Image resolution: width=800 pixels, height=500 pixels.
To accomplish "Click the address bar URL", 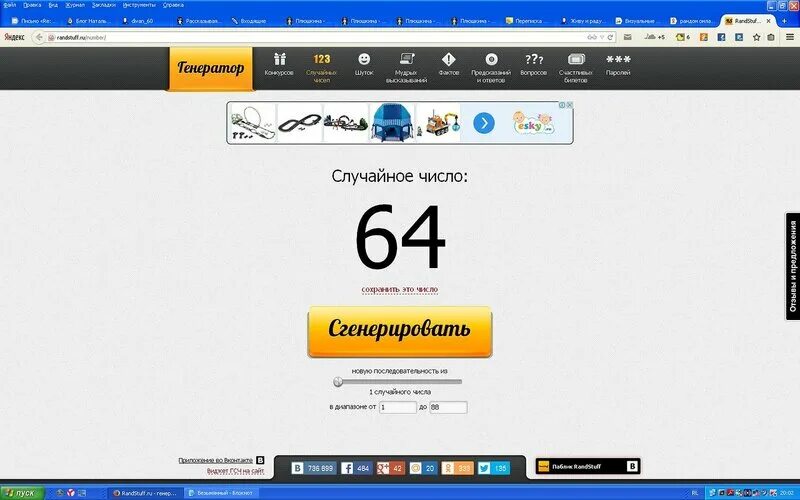I will coord(82,37).
